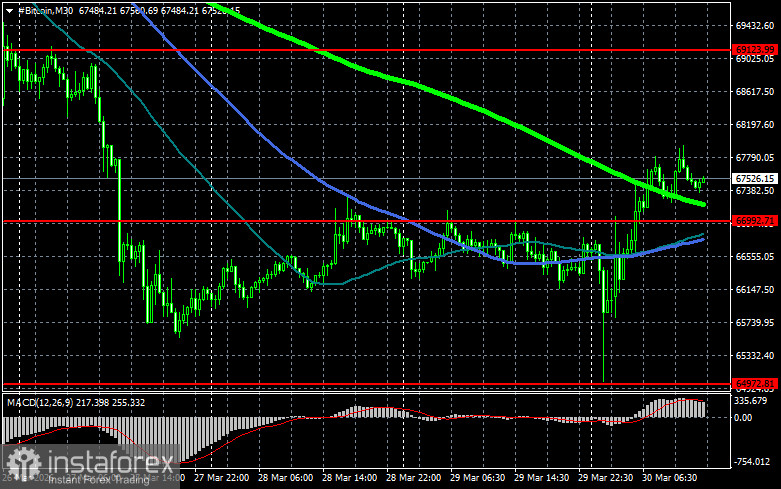Screen dimensions: 781x489
Task: Click the 65332.40 price axis value
Action: pyautogui.click(x=755, y=356)
